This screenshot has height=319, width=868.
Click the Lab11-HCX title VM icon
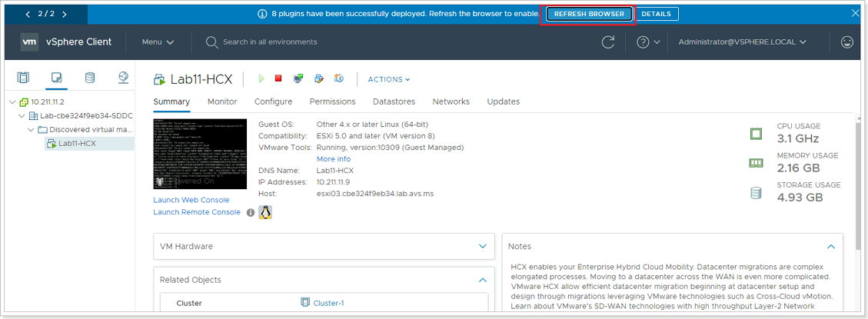tap(159, 79)
